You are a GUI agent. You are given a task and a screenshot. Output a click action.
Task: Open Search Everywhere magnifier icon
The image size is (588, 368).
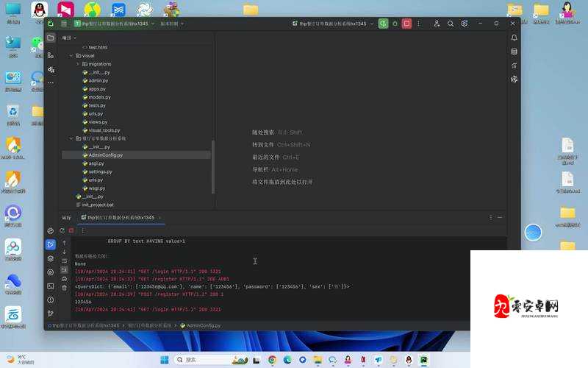pos(451,24)
